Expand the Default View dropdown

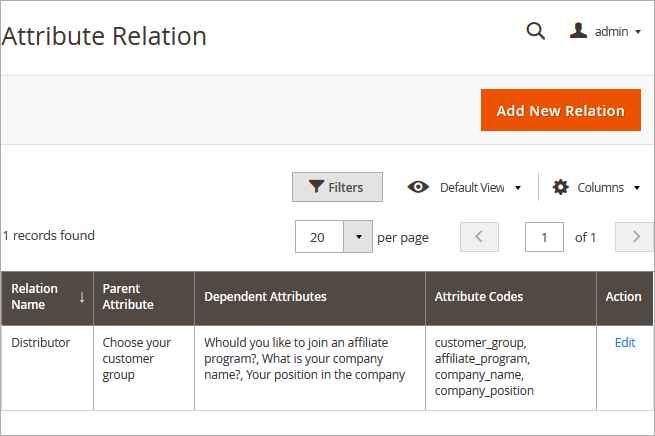[x=518, y=188]
